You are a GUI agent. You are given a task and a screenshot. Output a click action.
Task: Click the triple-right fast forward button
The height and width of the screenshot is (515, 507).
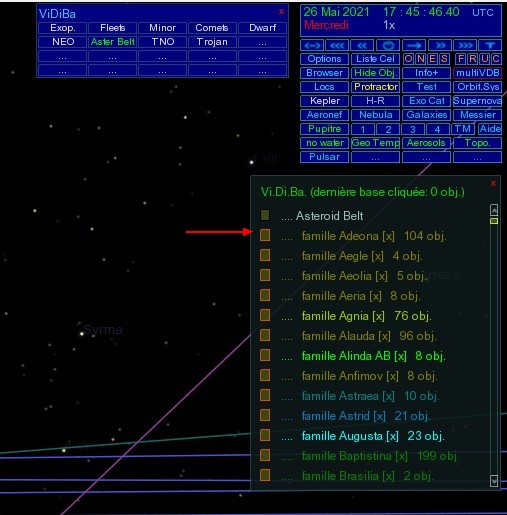click(465, 45)
